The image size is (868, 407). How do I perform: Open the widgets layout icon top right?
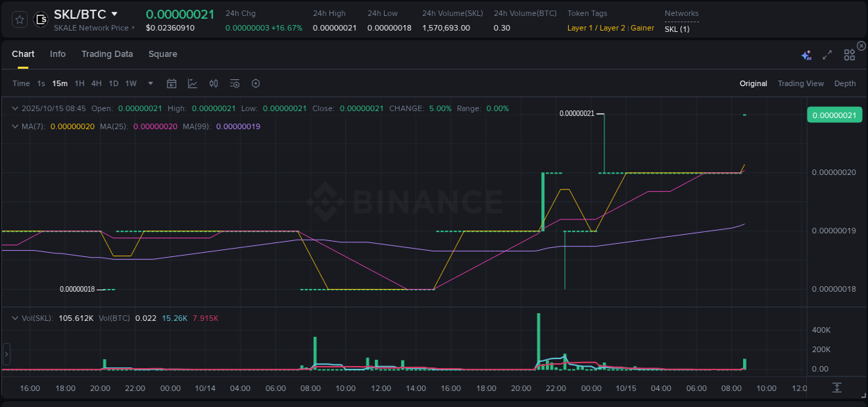click(849, 54)
